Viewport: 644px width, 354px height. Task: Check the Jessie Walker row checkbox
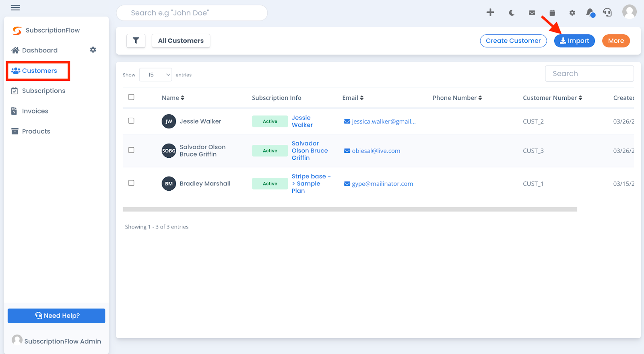click(131, 121)
